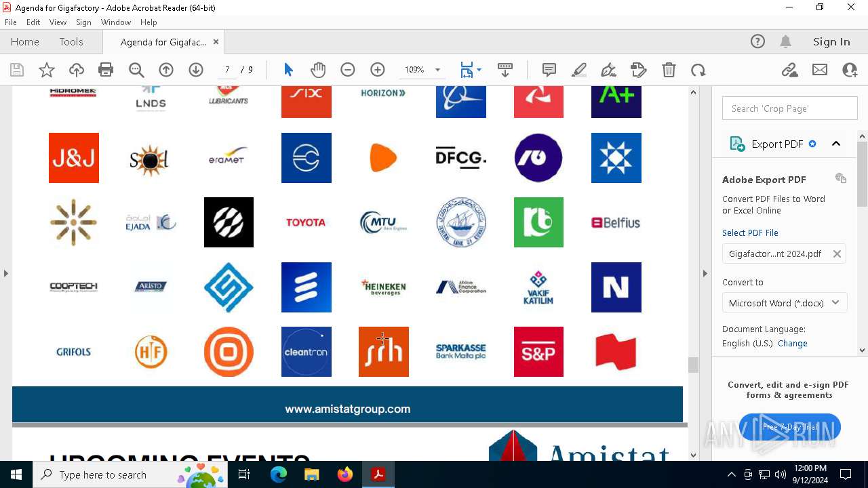Open the File menu
This screenshot has height=488, width=868.
pos(11,22)
